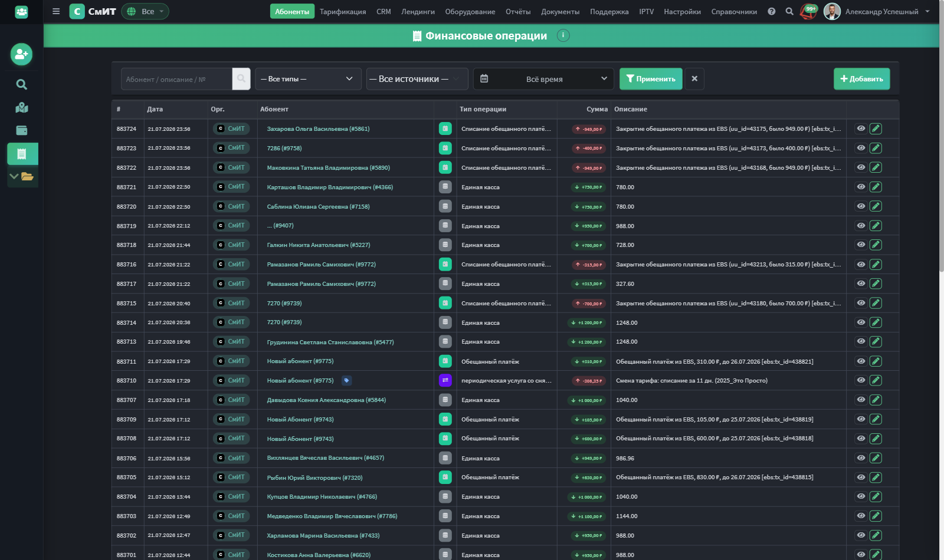Image resolution: width=944 pixels, height=560 pixels.
Task: Open the Оборудование menu
Action: pyautogui.click(x=470, y=11)
